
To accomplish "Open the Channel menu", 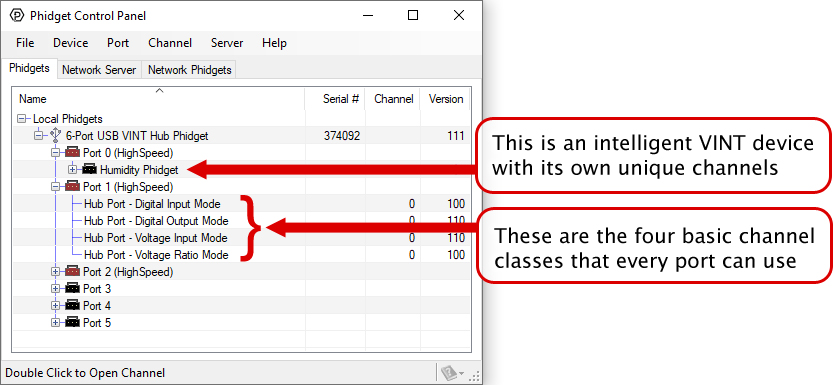I will (170, 43).
